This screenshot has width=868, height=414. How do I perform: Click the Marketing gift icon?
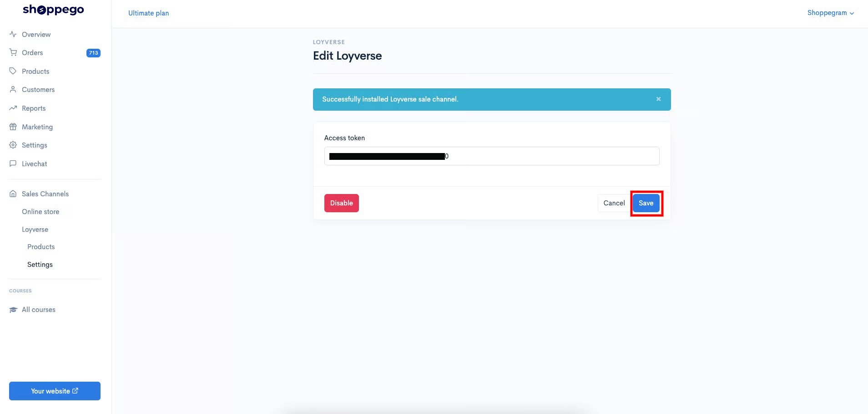(x=13, y=127)
